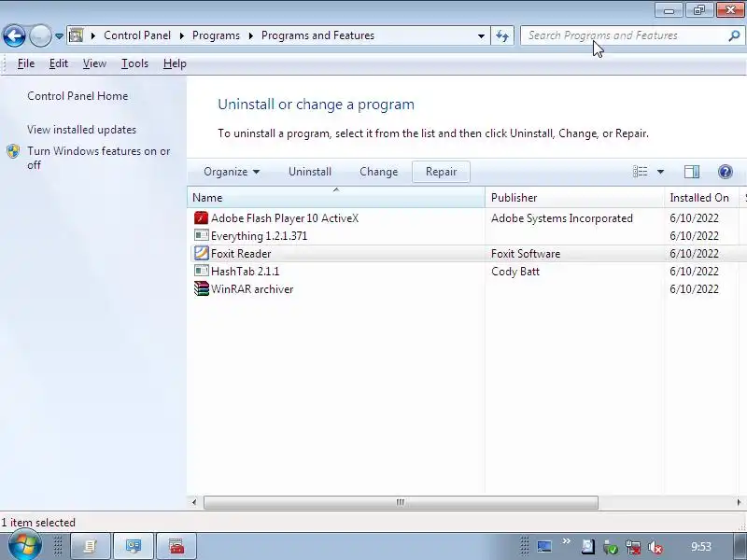Click the document tray icon after the chevron
This screenshot has height=560, width=747.
point(588,547)
